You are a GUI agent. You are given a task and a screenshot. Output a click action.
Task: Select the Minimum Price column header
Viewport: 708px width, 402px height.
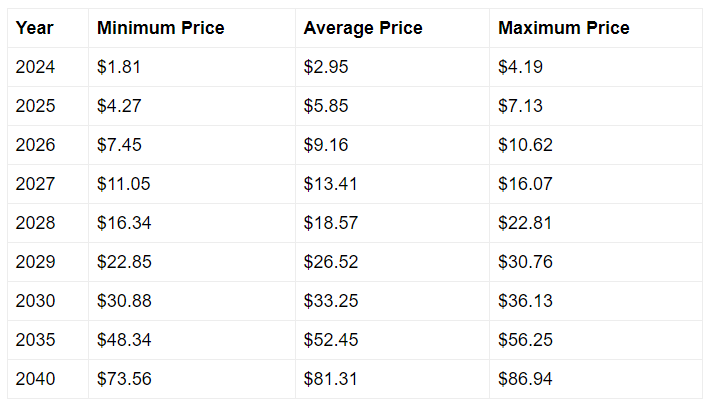click(x=192, y=28)
